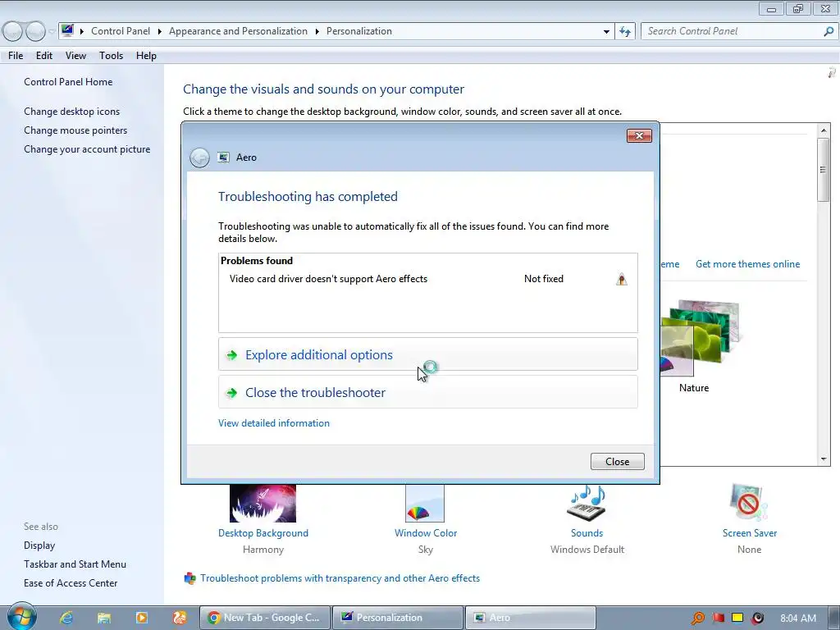Click the Personalization breadcrumb in address bar
This screenshot has width=840, height=630.
359,32
